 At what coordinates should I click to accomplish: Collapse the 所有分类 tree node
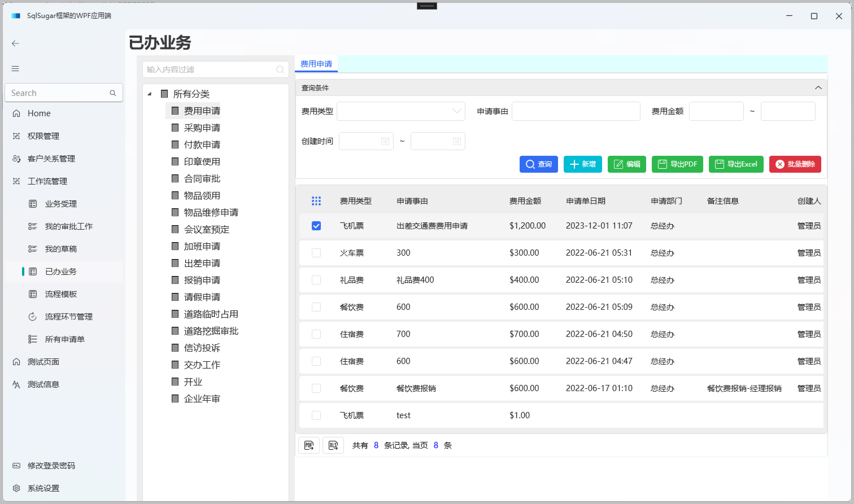click(149, 94)
